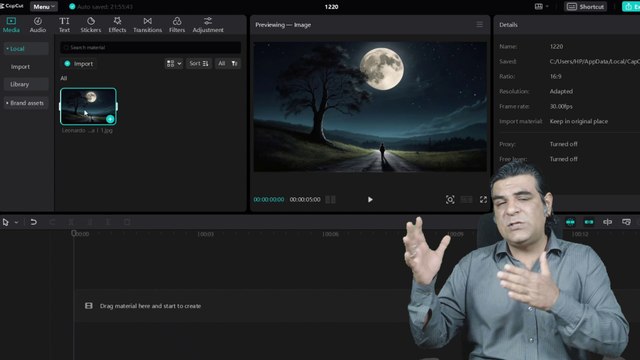Select Import in the sidebar

pos(20,67)
